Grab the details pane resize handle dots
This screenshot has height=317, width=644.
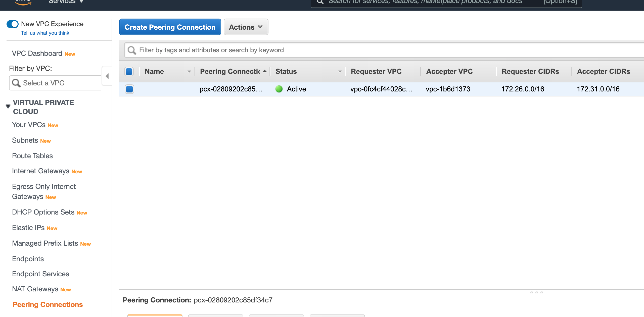click(536, 292)
